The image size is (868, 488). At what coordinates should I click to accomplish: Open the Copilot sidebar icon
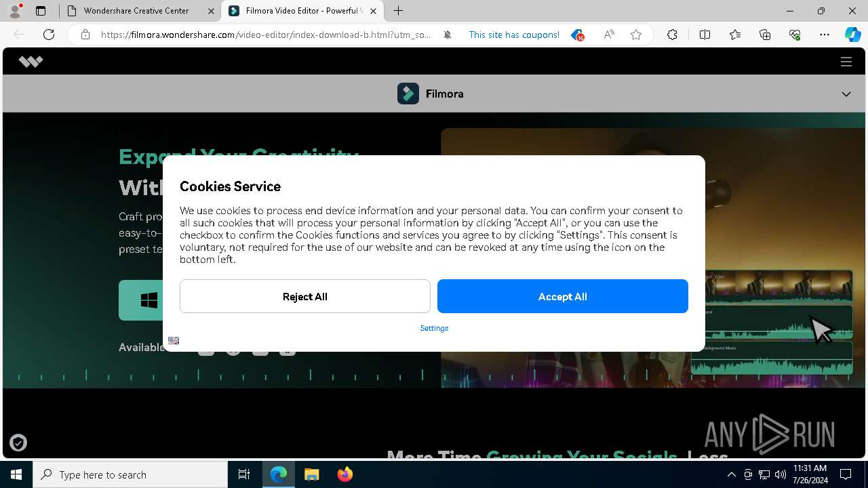click(x=852, y=35)
